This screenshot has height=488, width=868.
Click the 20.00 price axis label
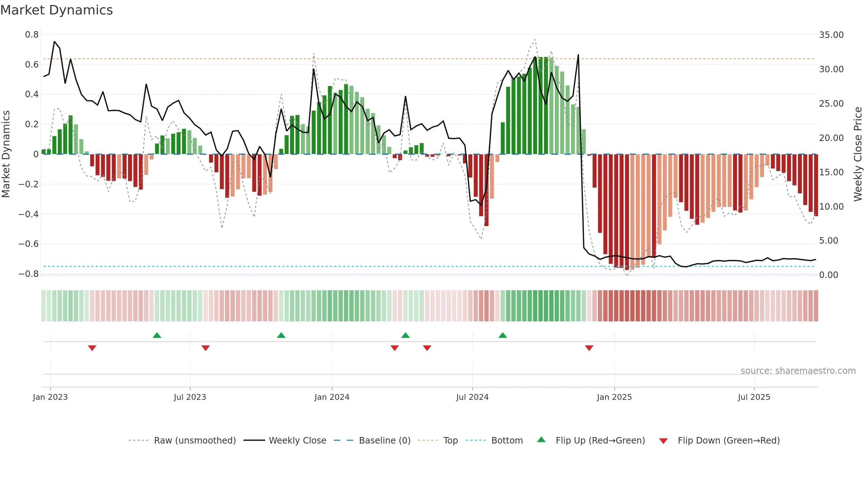(x=831, y=138)
